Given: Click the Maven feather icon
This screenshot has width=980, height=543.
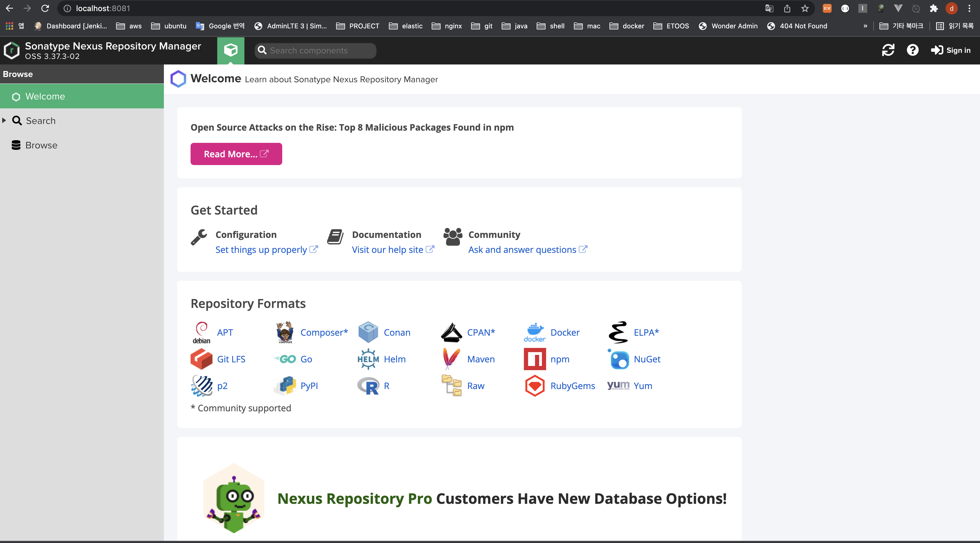Looking at the screenshot, I should pyautogui.click(x=451, y=359).
